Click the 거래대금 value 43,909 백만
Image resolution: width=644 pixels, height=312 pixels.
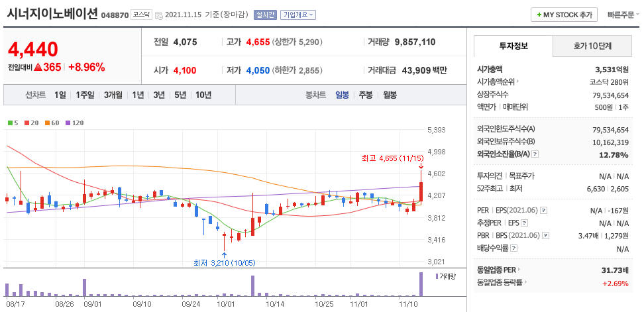424,70
